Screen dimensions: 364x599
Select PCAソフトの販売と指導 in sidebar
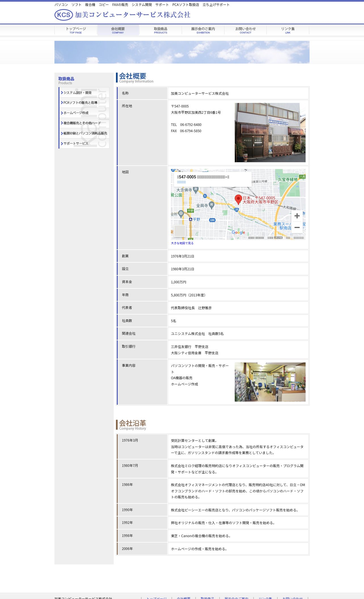[x=84, y=103]
